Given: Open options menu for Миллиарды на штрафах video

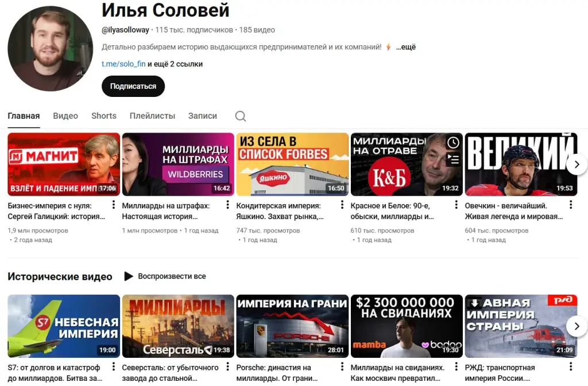Looking at the screenshot, I should tap(227, 204).
